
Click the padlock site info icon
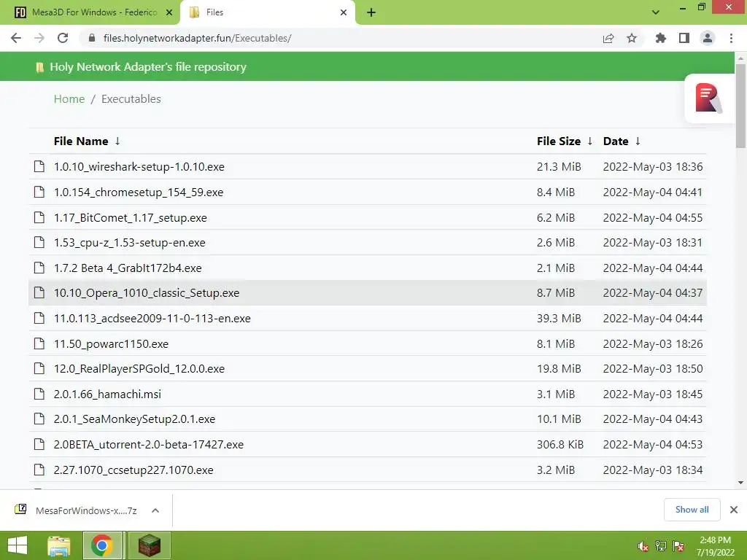(92, 38)
